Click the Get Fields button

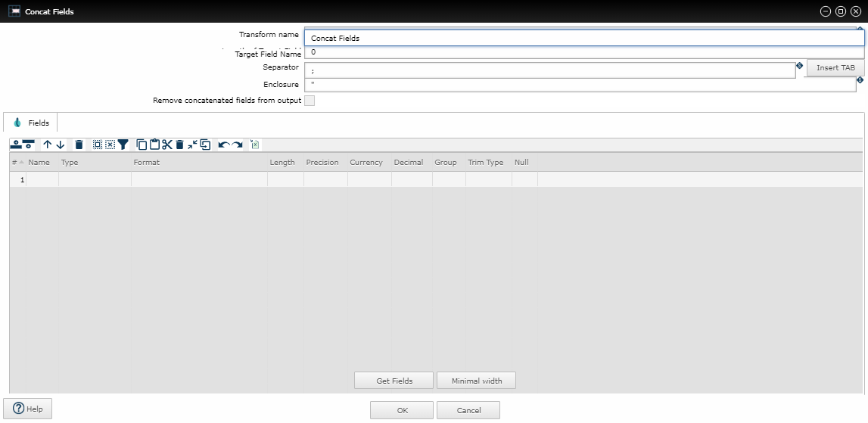394,381
